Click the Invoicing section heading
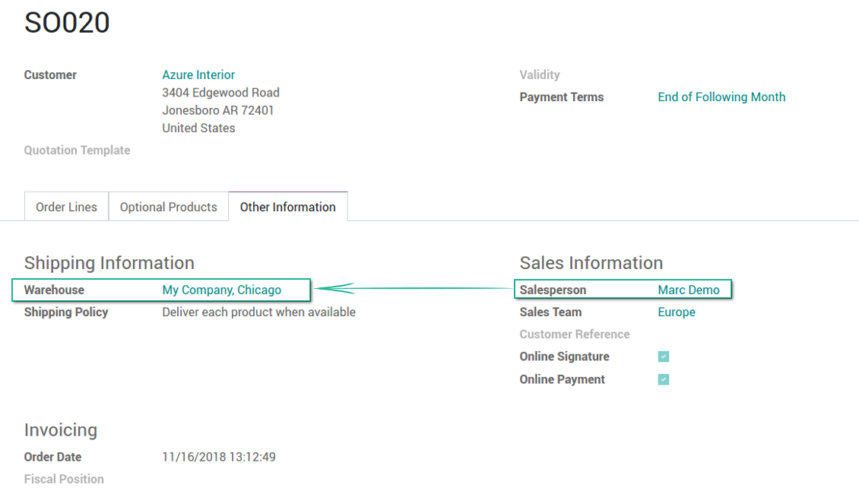Screen dimensions: 859x504 click(x=60, y=430)
